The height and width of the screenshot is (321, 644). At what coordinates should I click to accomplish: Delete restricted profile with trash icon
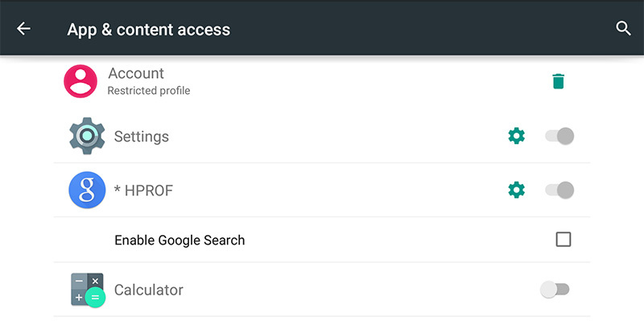pyautogui.click(x=558, y=81)
